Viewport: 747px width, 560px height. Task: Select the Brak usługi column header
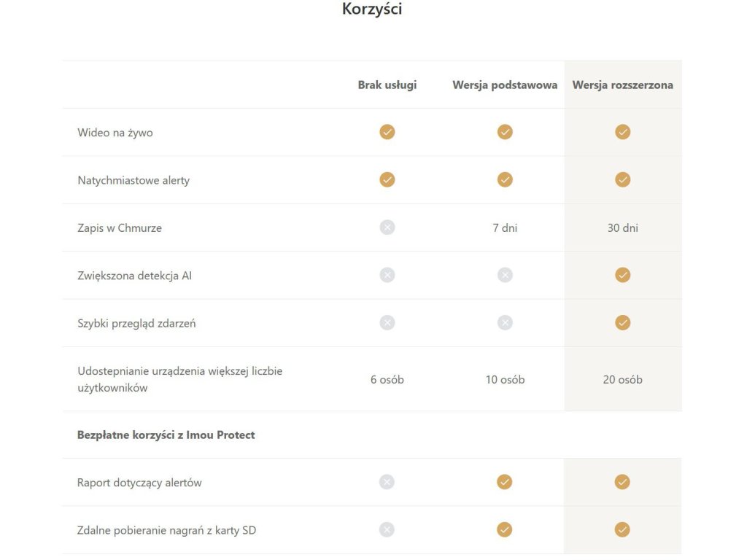tap(387, 85)
